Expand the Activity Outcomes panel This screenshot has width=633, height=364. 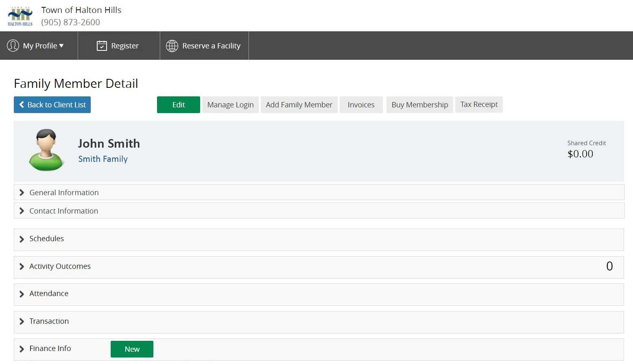click(319, 267)
